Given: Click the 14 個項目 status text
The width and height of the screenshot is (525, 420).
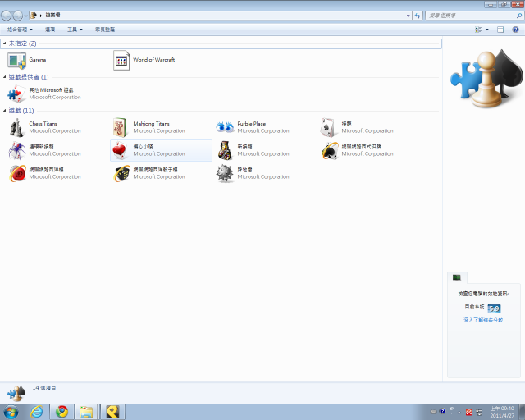Looking at the screenshot, I should pyautogui.click(x=44, y=387).
